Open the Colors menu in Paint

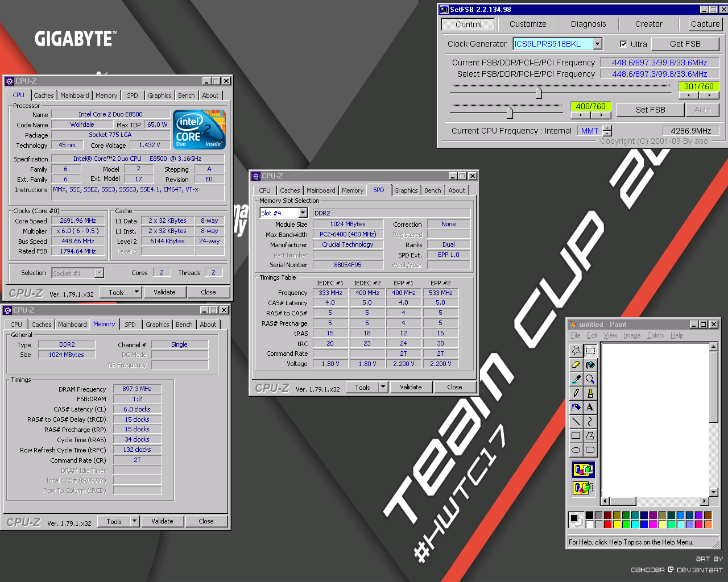point(655,335)
